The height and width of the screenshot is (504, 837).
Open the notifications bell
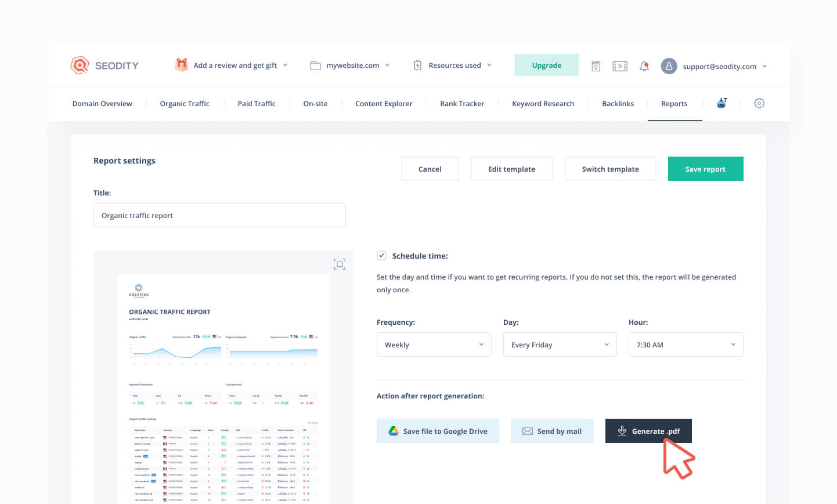[x=644, y=66]
